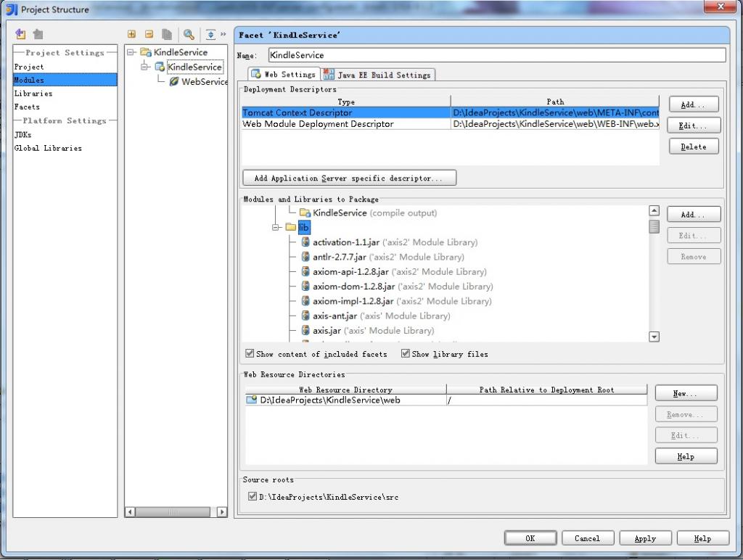Click Help in Web Resource Directories
The height and width of the screenshot is (560, 743).
[x=686, y=456]
